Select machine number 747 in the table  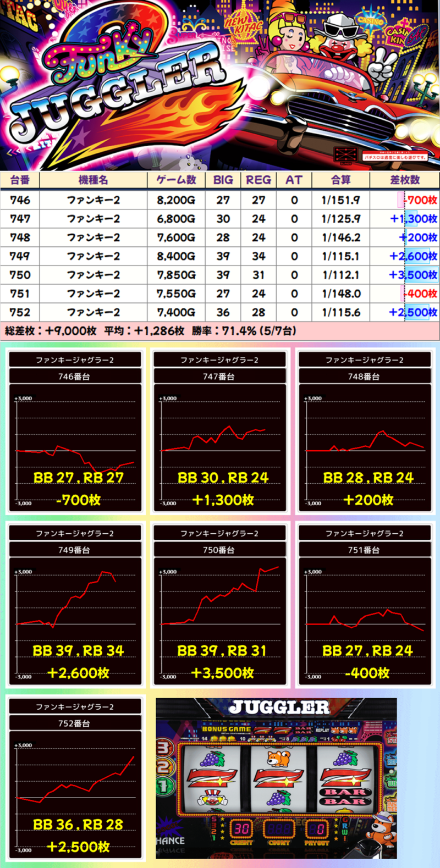click(20, 219)
